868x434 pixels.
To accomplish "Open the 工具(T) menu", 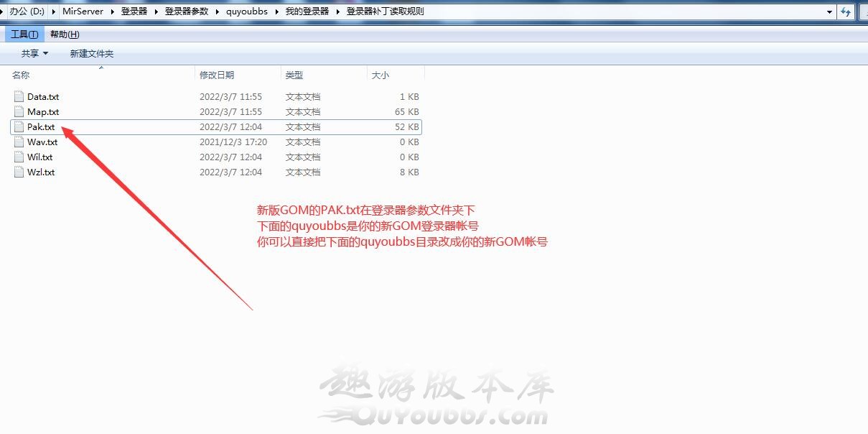I will point(24,34).
